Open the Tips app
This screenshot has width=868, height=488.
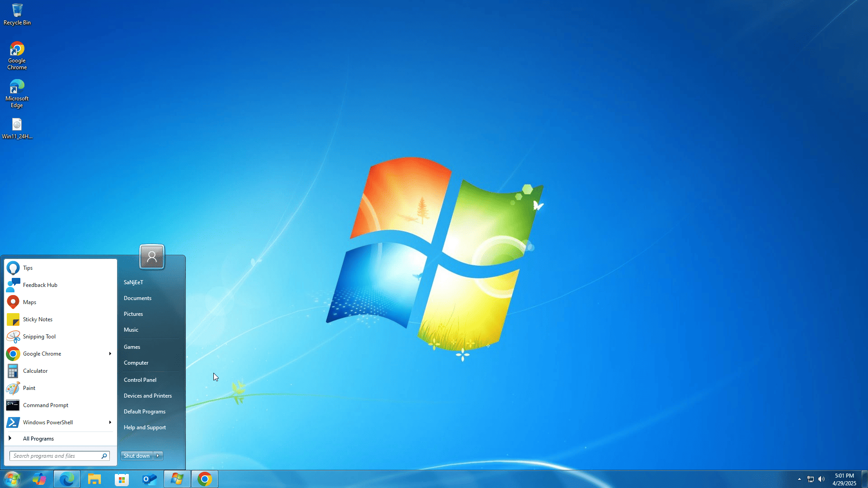click(27, 267)
